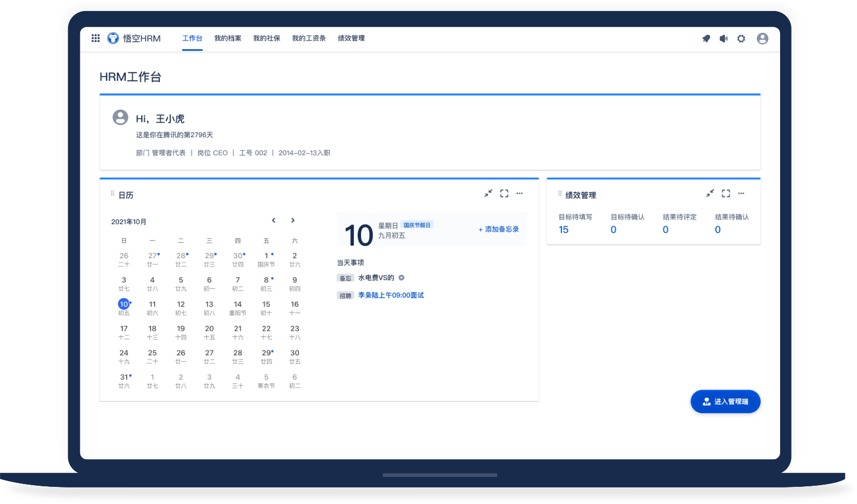Open the settings gear icon
This screenshot has height=504, width=857.
pyautogui.click(x=741, y=39)
